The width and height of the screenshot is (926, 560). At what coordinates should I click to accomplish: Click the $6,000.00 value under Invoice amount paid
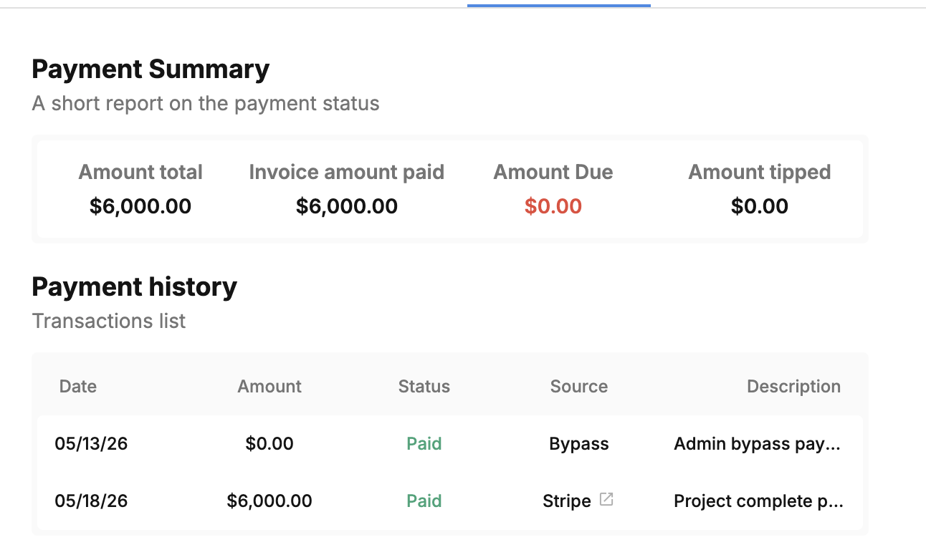(347, 207)
